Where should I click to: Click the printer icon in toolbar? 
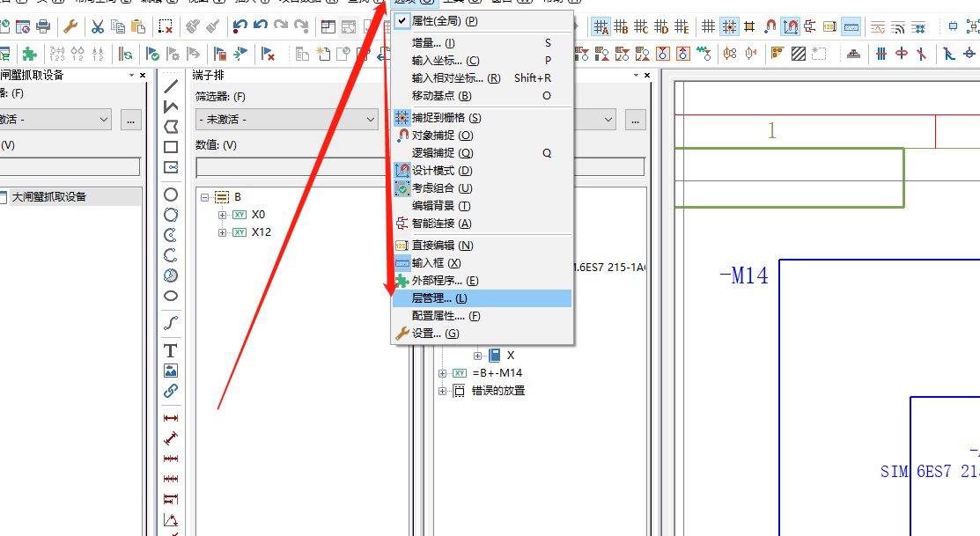coord(43,26)
